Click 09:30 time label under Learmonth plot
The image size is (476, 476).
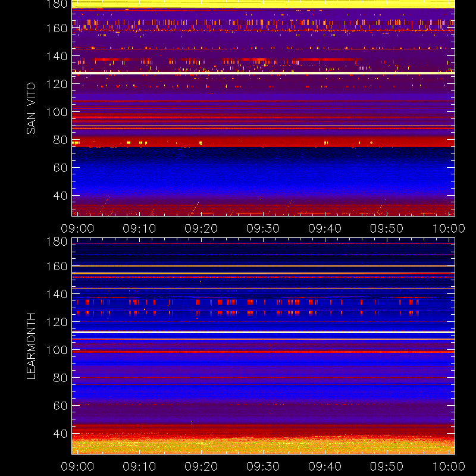[263, 466]
